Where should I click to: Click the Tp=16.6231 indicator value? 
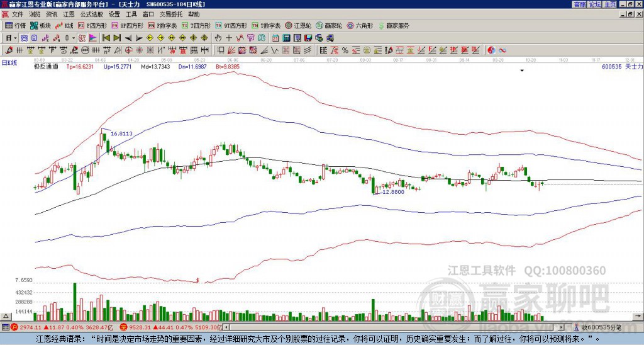(80, 67)
